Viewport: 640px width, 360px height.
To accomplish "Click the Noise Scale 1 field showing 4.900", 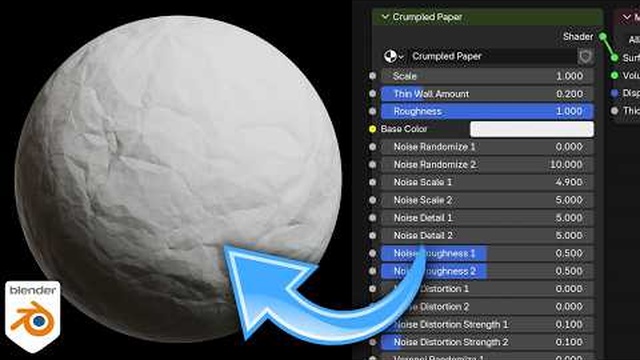I will point(487,182).
